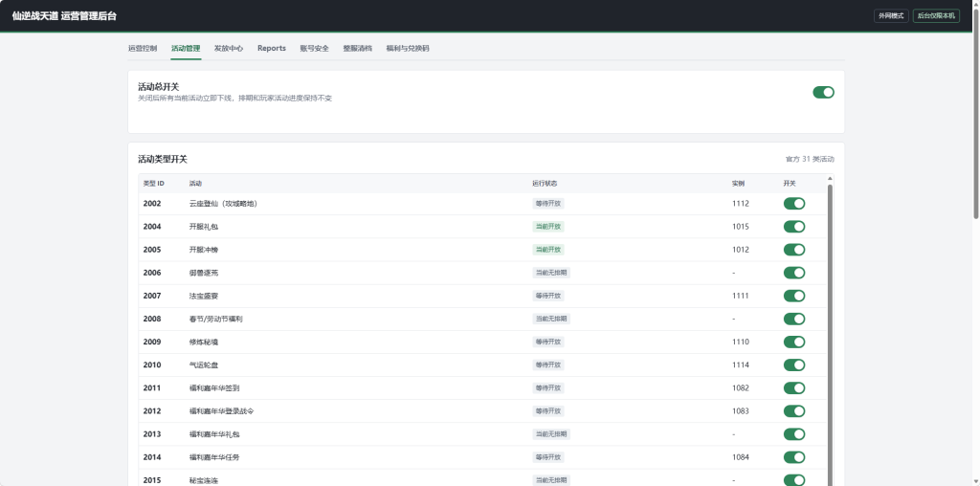Click the page's main vertical scrollbar

976,113
